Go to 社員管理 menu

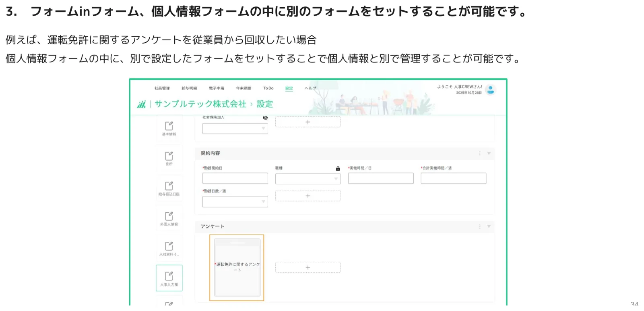click(x=162, y=88)
